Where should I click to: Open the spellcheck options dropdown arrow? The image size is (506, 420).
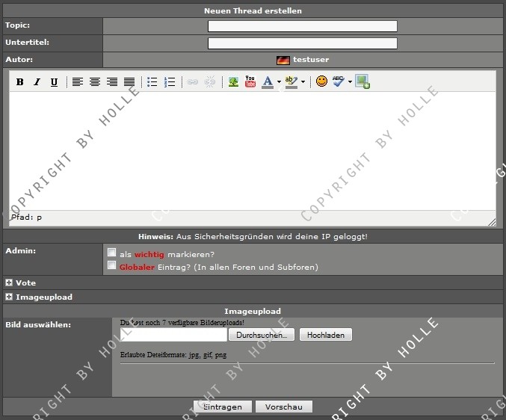[350, 82]
